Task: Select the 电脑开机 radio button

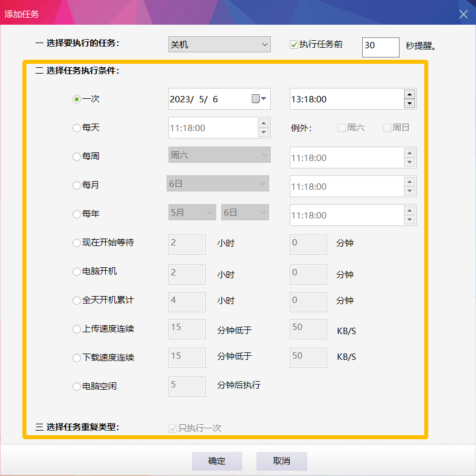Action: tap(76, 271)
